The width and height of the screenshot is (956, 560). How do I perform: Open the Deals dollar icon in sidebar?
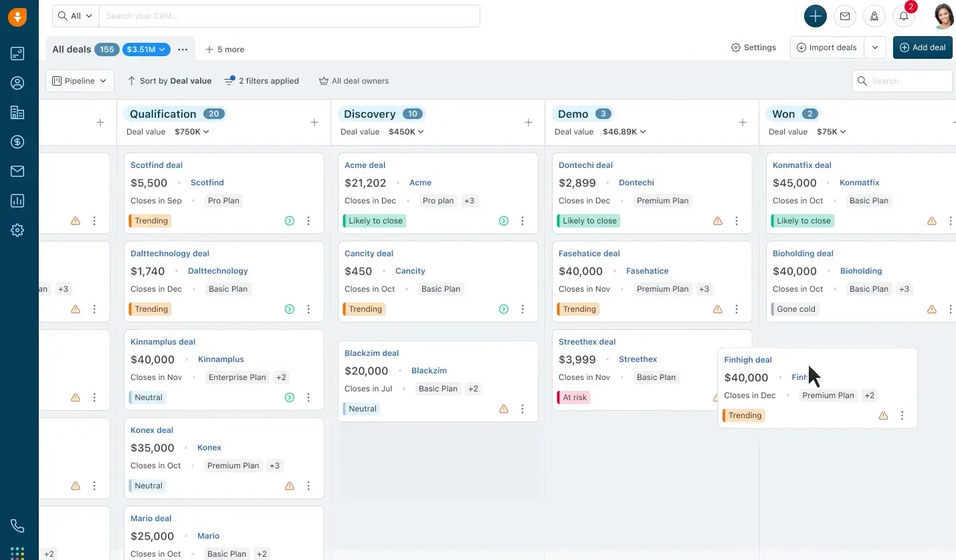pyautogui.click(x=17, y=142)
